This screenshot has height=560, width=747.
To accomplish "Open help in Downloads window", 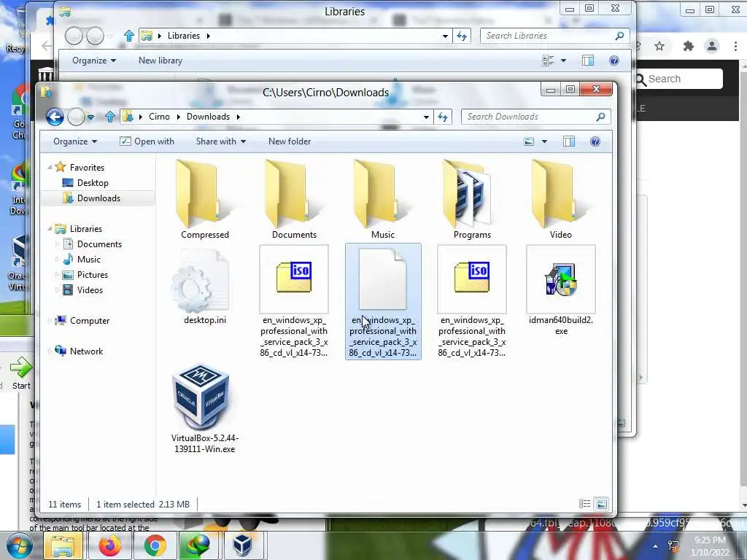I will [595, 141].
